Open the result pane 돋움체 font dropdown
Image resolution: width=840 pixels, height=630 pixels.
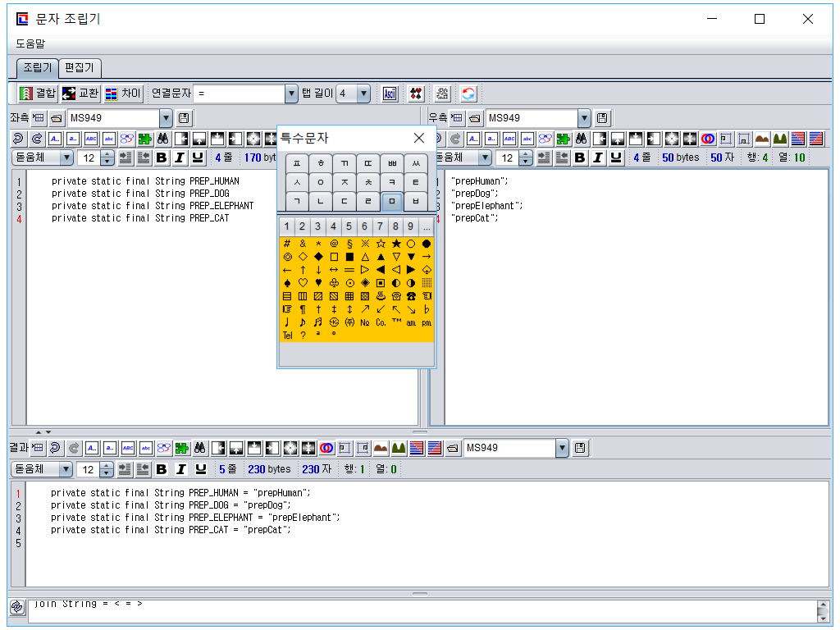pyautogui.click(x=66, y=469)
